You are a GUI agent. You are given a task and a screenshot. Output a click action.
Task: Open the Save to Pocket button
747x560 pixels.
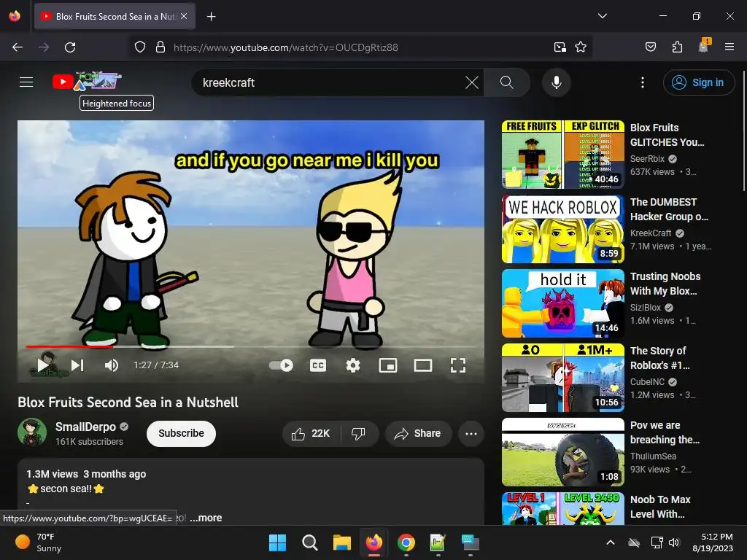pyautogui.click(x=650, y=47)
